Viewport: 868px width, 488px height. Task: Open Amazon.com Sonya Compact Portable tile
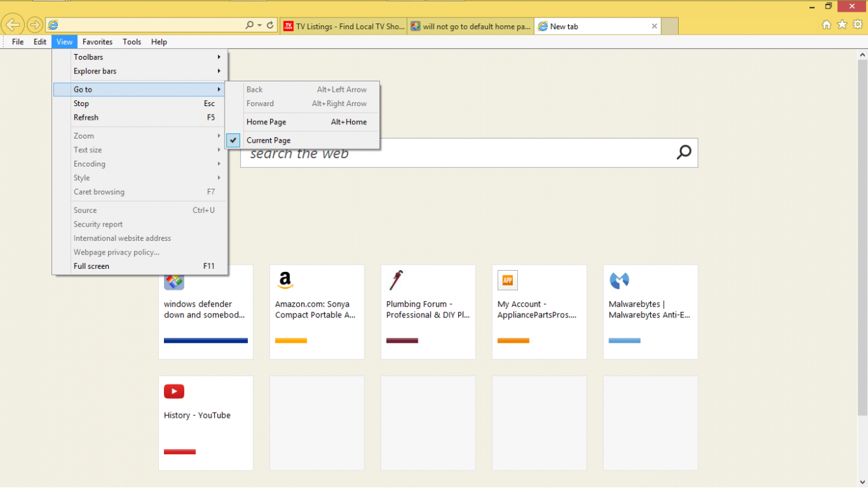[x=317, y=312]
